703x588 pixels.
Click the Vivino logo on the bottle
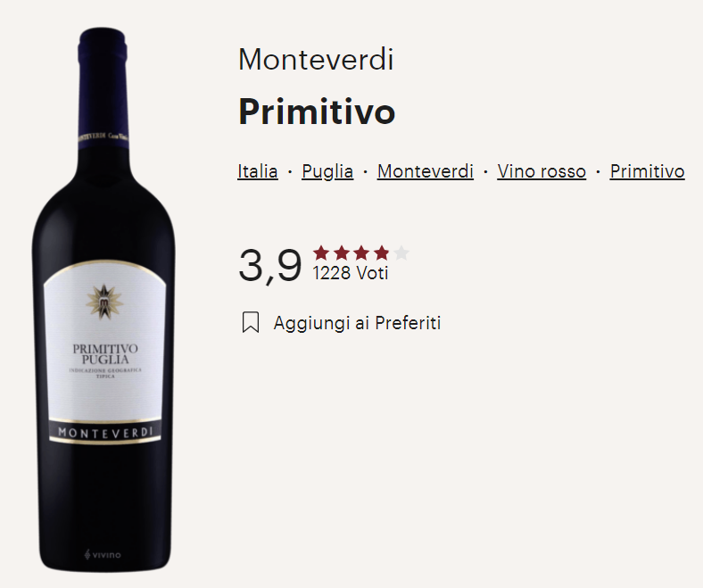[x=103, y=555]
